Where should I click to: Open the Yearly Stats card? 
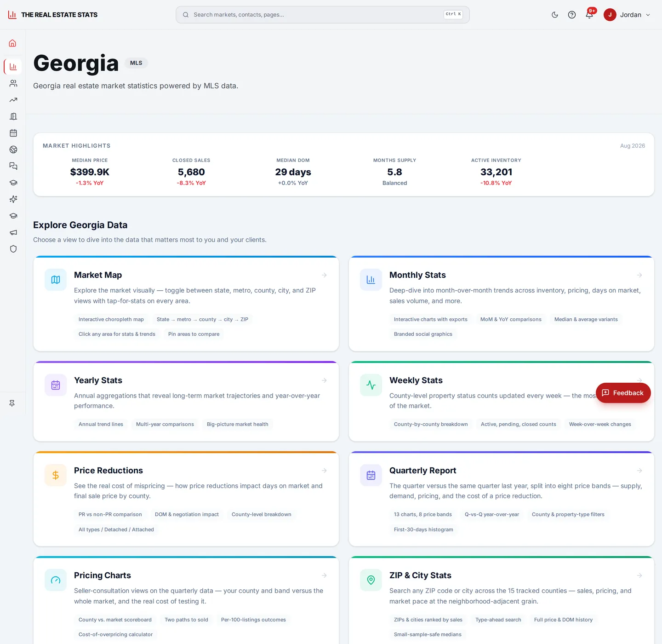[x=186, y=401]
